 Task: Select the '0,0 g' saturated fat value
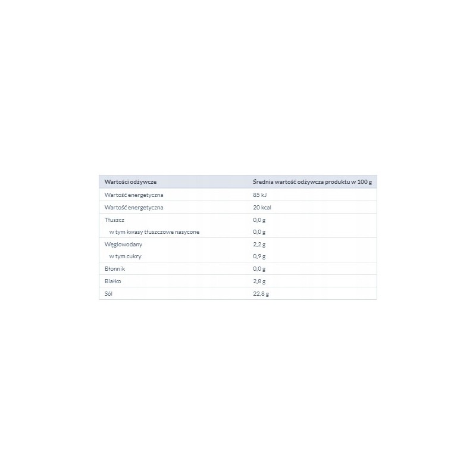[259, 232]
